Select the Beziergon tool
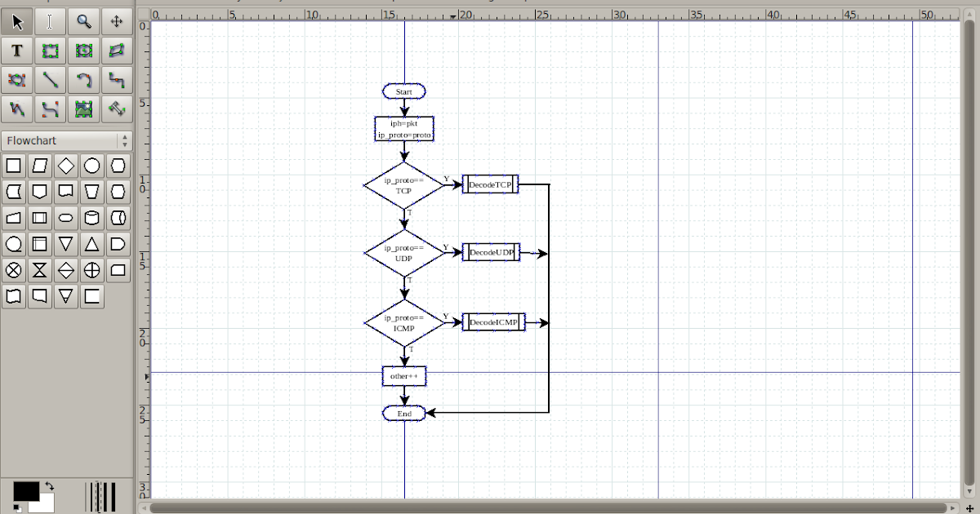 click(17, 80)
